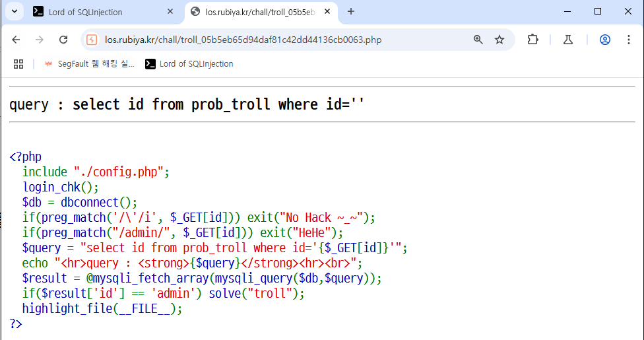Open the zoom magnifier control
The image size is (644, 340).
(x=478, y=40)
